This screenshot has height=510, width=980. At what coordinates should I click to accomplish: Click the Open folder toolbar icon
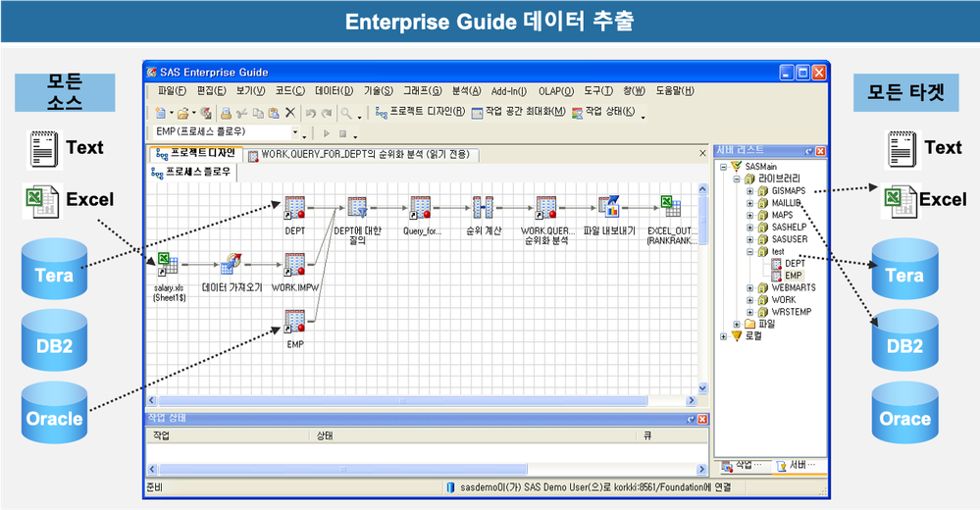183,113
